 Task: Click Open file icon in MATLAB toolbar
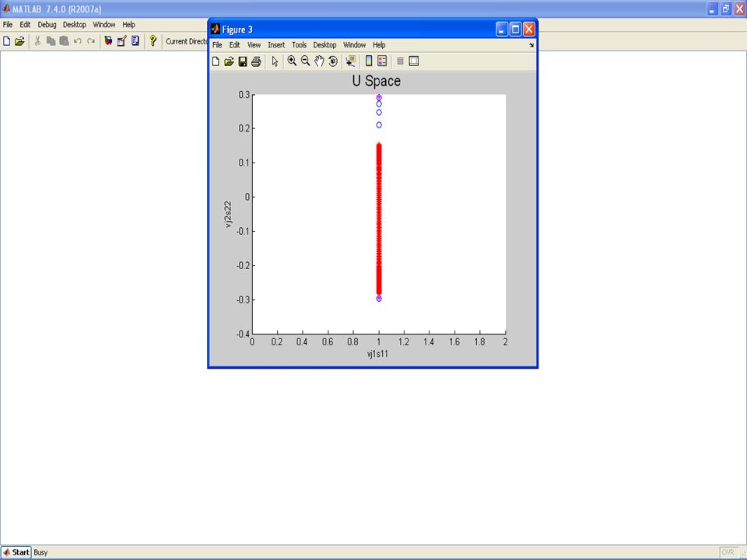tap(19, 41)
